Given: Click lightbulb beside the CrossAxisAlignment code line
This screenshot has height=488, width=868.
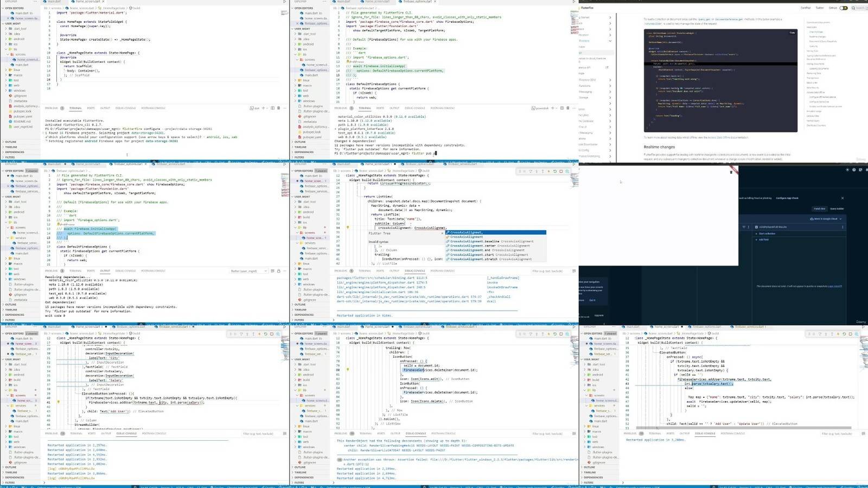Looking at the screenshot, I should 348,227.
